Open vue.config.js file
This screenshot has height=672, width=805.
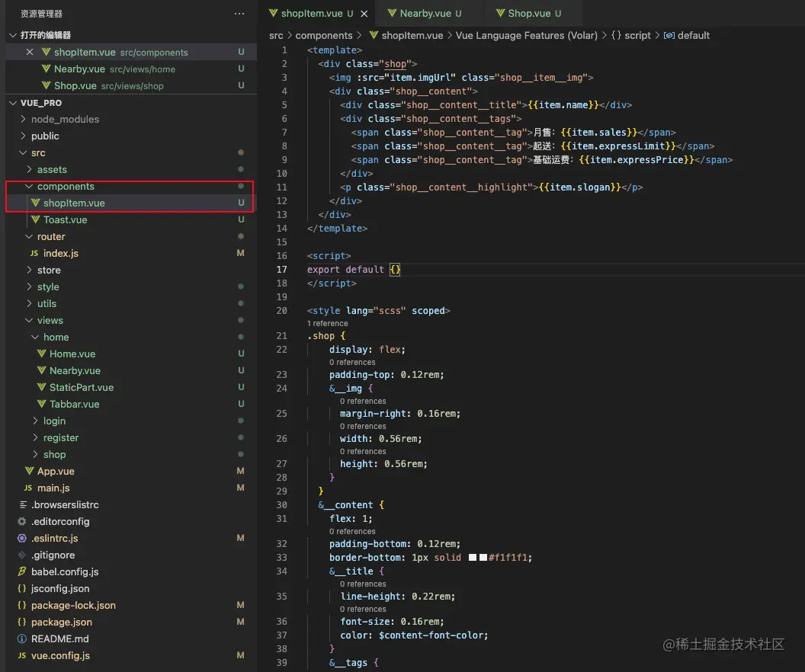tap(131, 655)
